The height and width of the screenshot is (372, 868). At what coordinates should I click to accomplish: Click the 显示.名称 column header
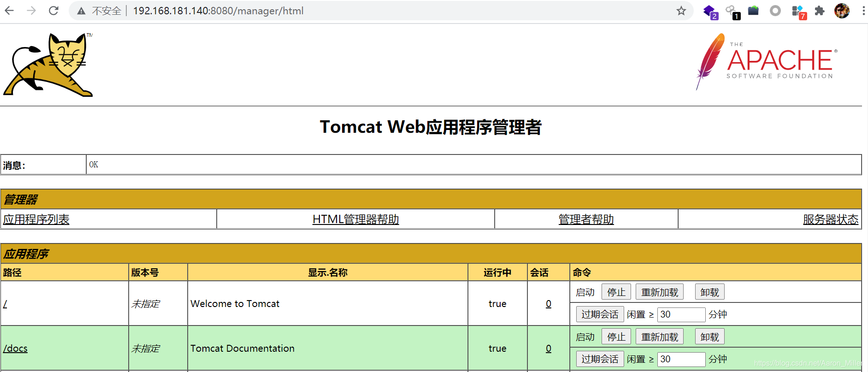328,272
